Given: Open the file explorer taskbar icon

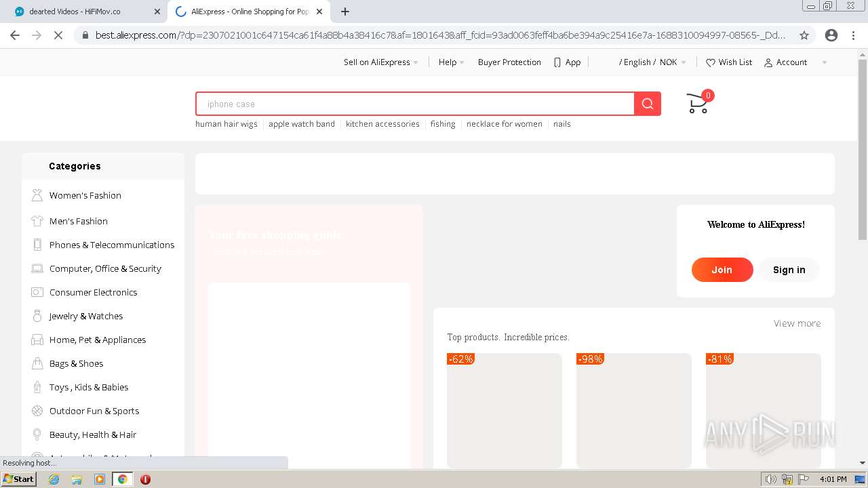Looking at the screenshot, I should pyautogui.click(x=77, y=479).
